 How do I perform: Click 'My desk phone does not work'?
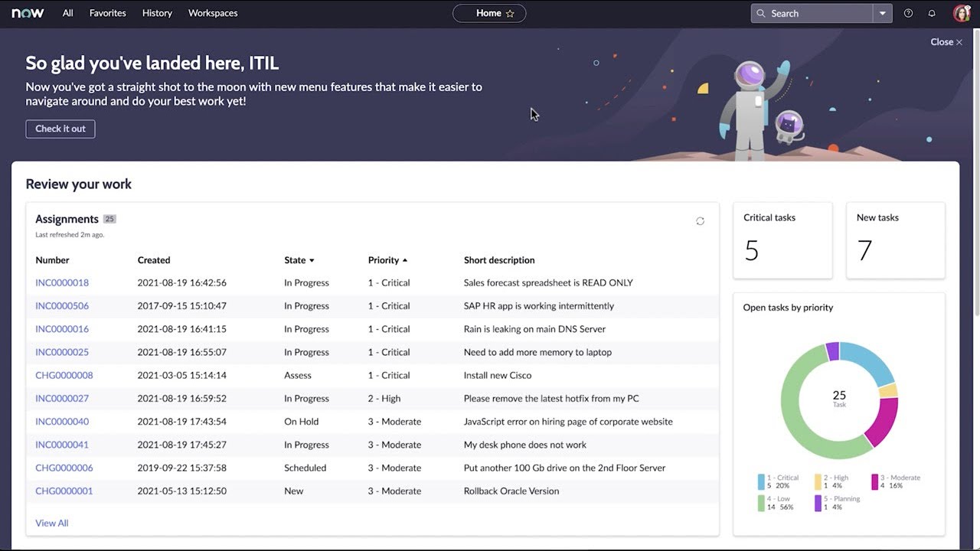pyautogui.click(x=525, y=445)
